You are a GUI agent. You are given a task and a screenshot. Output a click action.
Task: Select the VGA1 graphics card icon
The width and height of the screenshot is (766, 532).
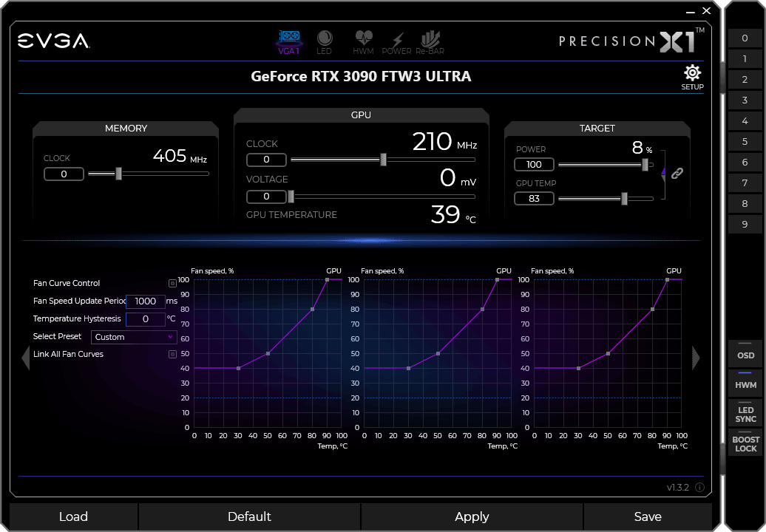click(288, 41)
